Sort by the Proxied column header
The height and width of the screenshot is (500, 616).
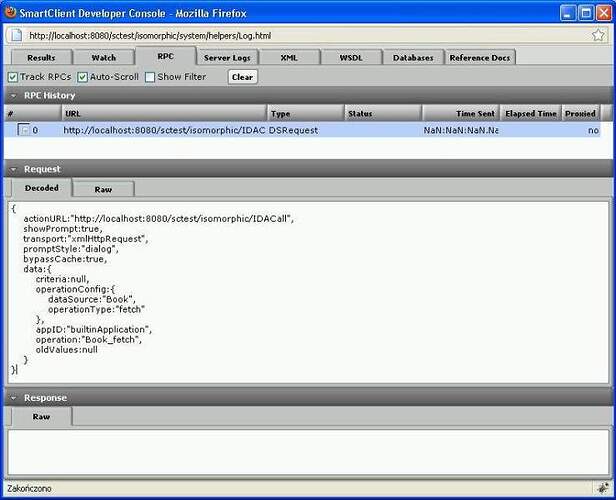pyautogui.click(x=581, y=114)
